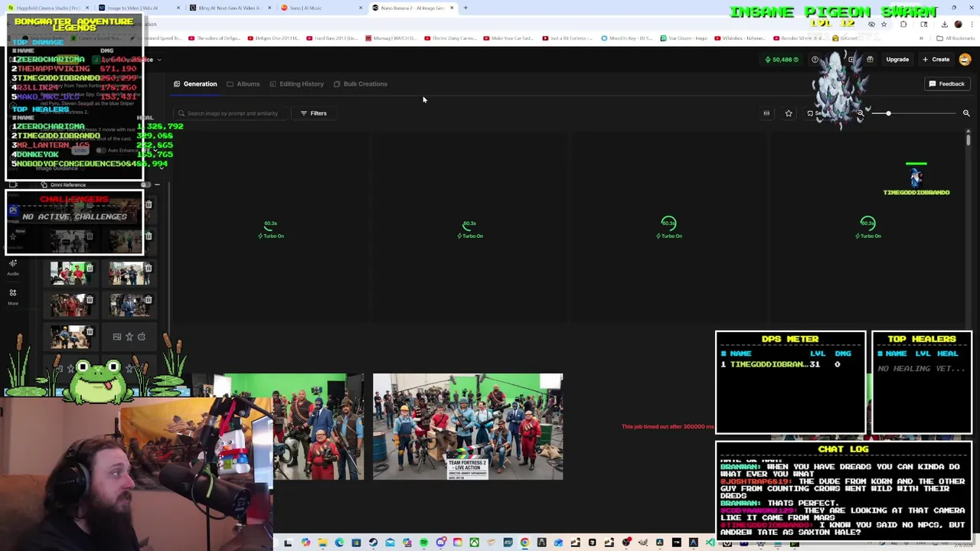Open the Chrome extensions puzzle icon
The height and width of the screenshot is (551, 980).
[903, 24]
